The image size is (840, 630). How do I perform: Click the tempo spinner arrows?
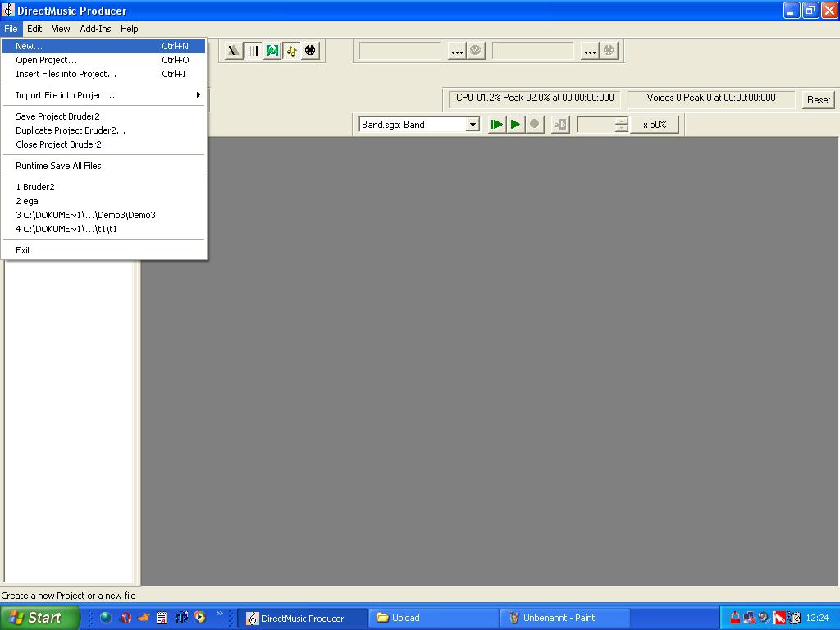[x=621, y=125]
